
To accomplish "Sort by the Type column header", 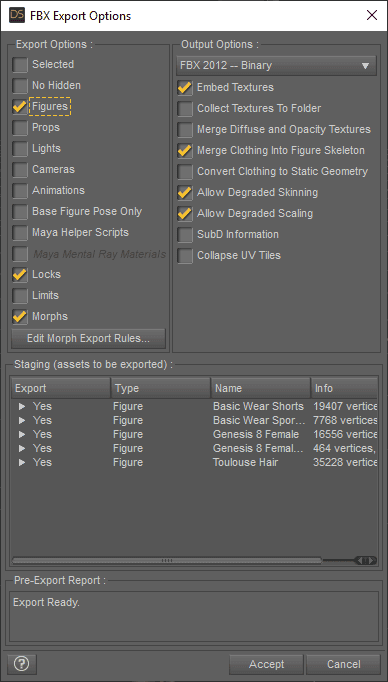I will click(x=161, y=388).
